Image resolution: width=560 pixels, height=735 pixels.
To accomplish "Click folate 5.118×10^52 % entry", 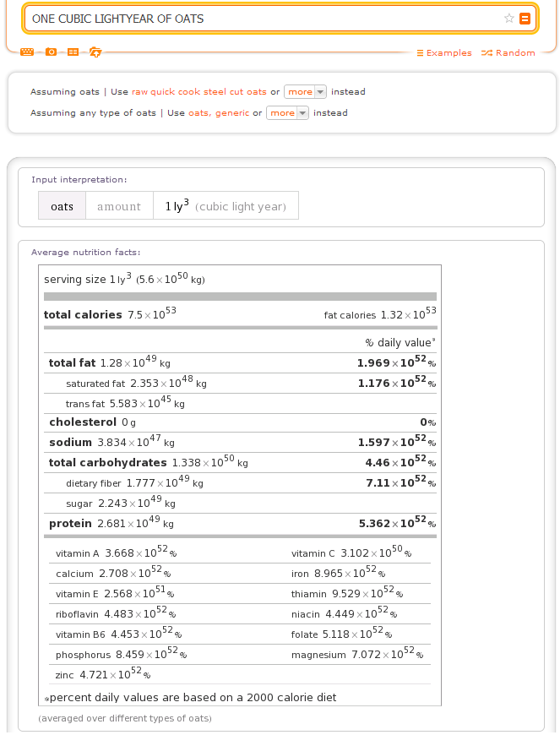I will [x=341, y=634].
